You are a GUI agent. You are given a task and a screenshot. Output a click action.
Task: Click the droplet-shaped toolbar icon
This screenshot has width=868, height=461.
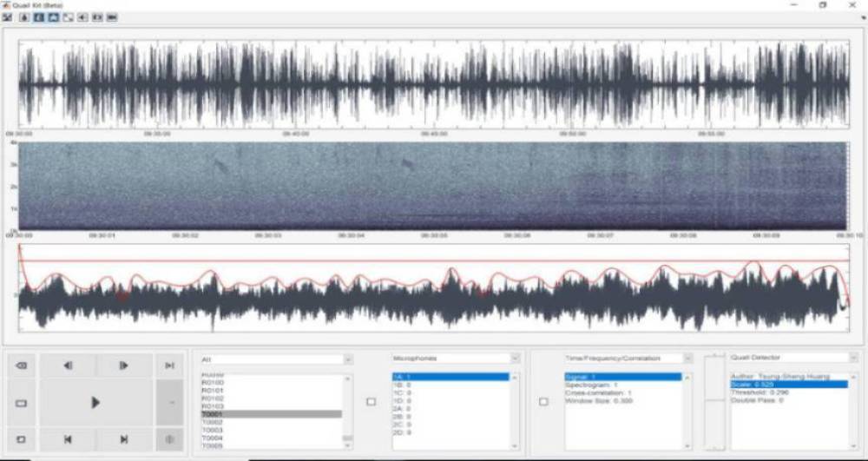point(24,17)
